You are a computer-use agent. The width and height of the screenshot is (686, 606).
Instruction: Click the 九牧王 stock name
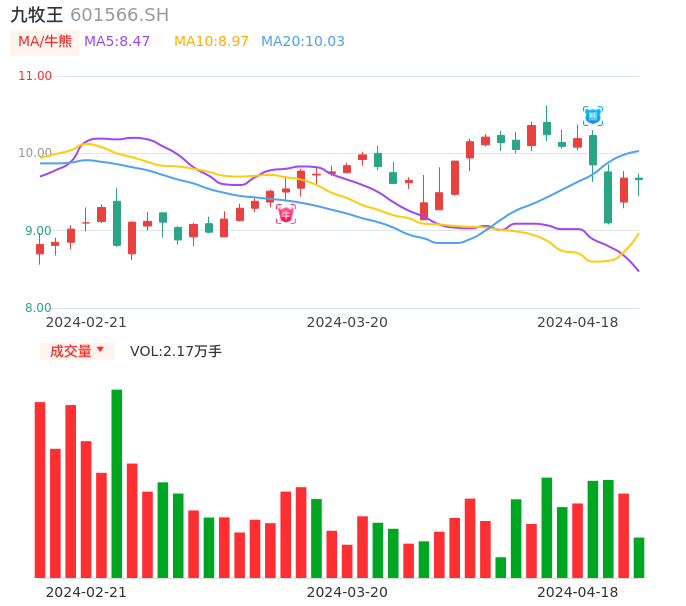(x=37, y=15)
